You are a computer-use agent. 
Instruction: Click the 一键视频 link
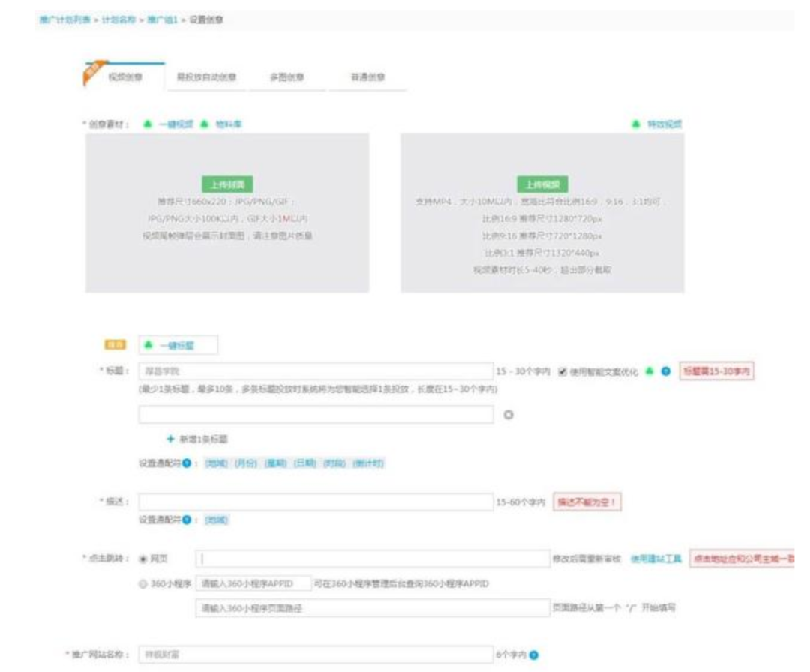(176, 124)
